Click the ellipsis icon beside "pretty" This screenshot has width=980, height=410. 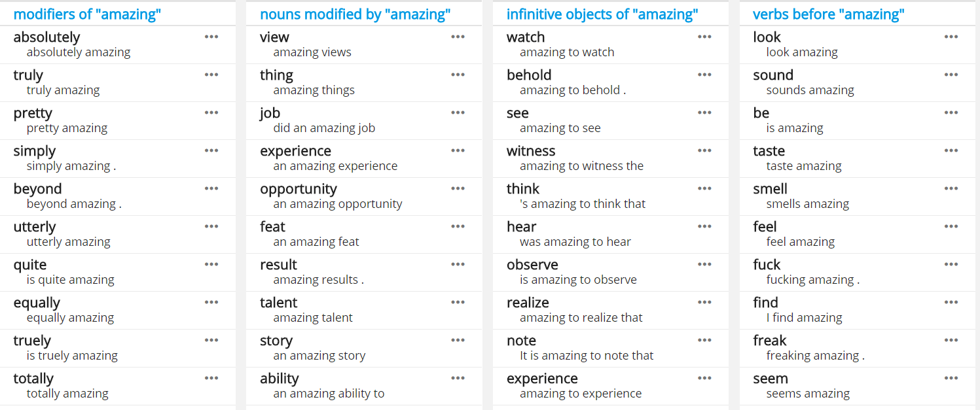pos(211,112)
